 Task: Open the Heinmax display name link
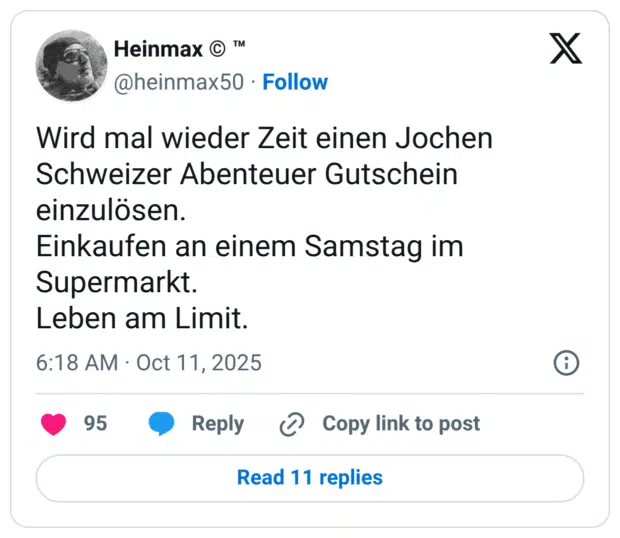[x=157, y=49]
